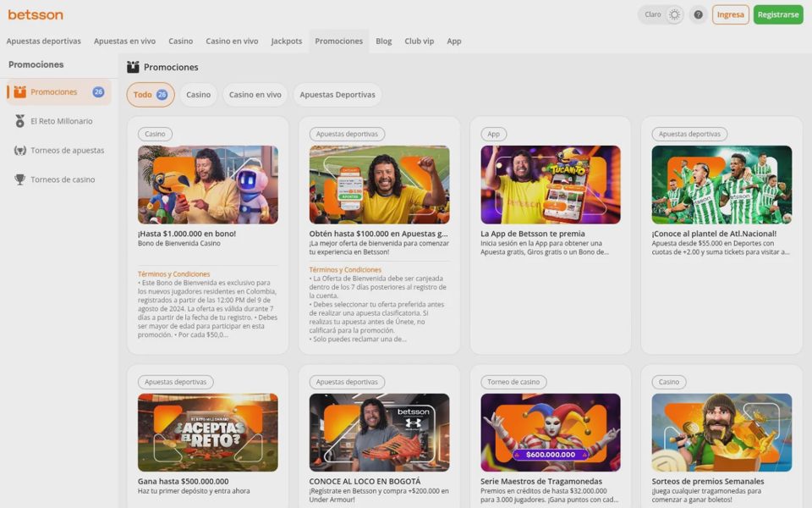This screenshot has width=812, height=508.
Task: Click the gift icon beside sidebar Promociones
Action: tap(19, 91)
